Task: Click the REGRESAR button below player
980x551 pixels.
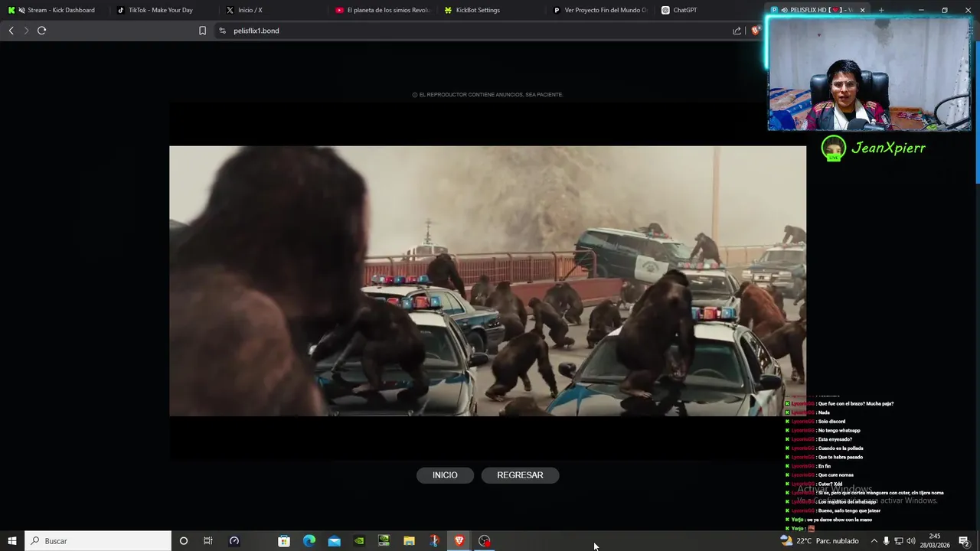Action: [520, 475]
